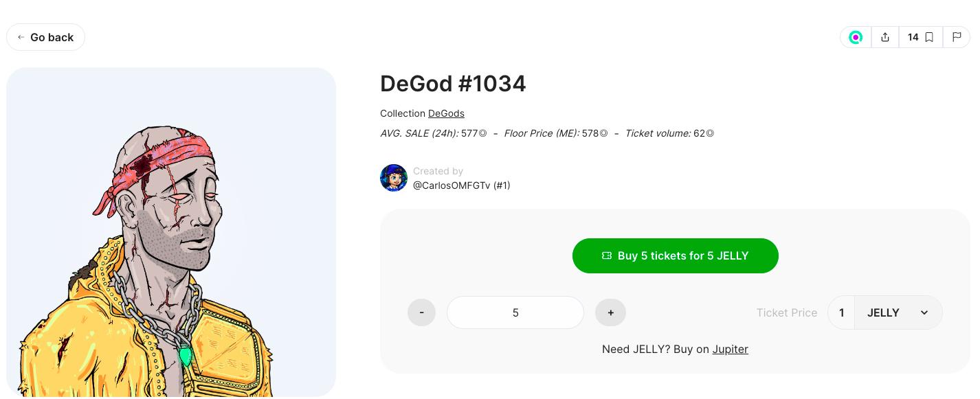Image resolution: width=980 pixels, height=399 pixels.
Task: Click the ticket icon in the Buy button
Action: point(607,255)
